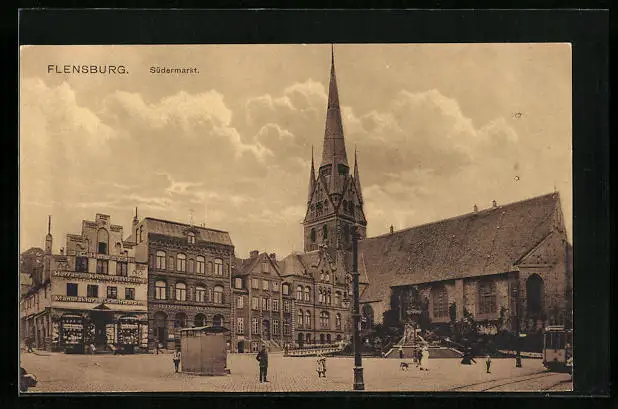
Task: Select the figure in white near the fountain
Action: [x=424, y=358]
